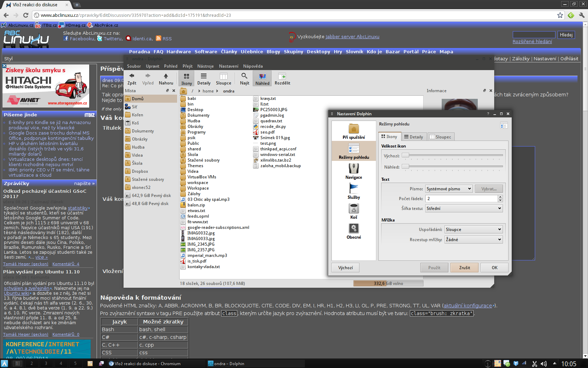Click the ondra breadcrumb in Dolphin path
The height and width of the screenshot is (368, 588).
tap(229, 91)
